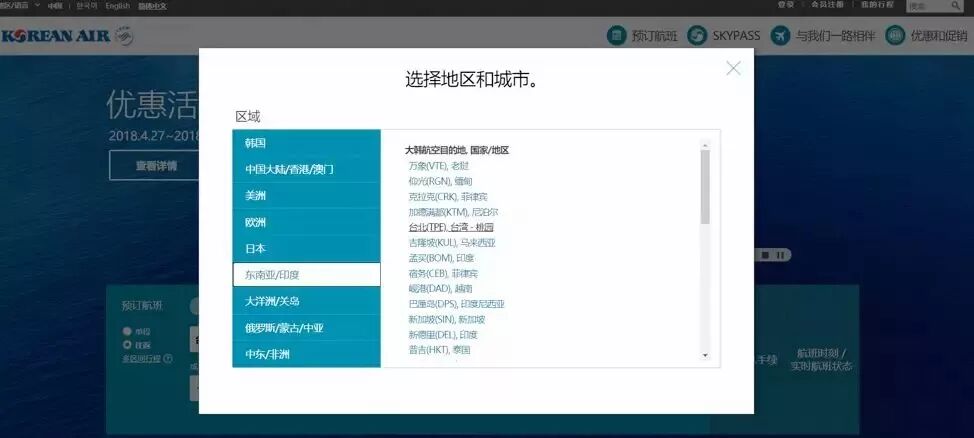Open the 预订航班 header menu label

point(654,36)
